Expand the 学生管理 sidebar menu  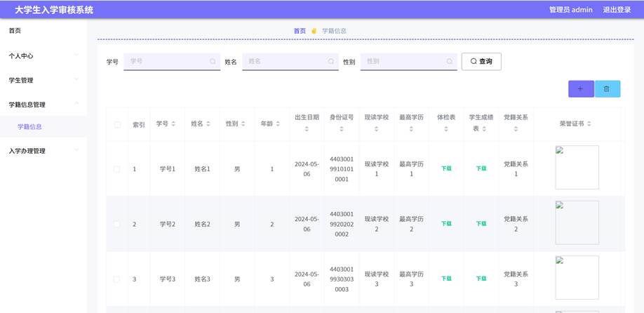[x=43, y=81]
